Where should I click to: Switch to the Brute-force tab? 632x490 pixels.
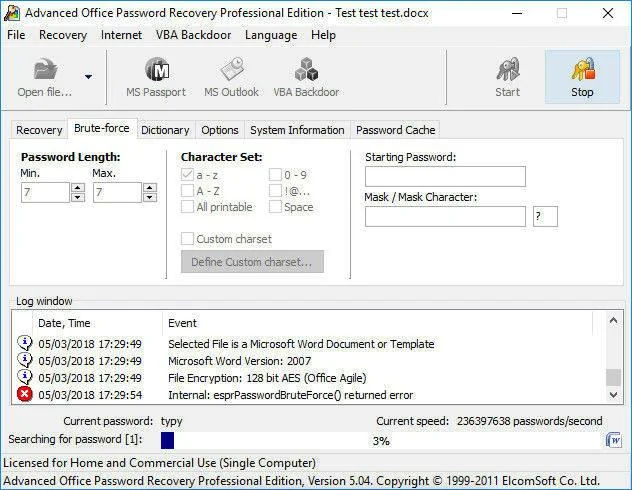pyautogui.click(x=102, y=128)
